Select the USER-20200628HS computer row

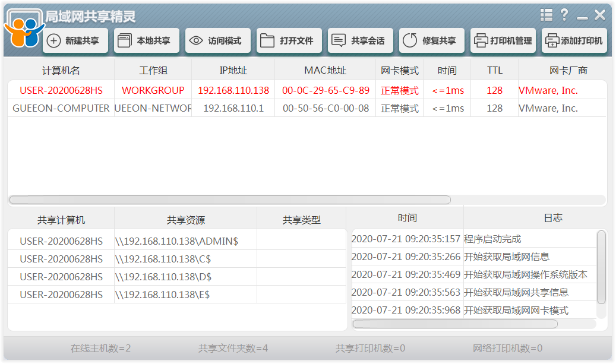[x=61, y=91]
